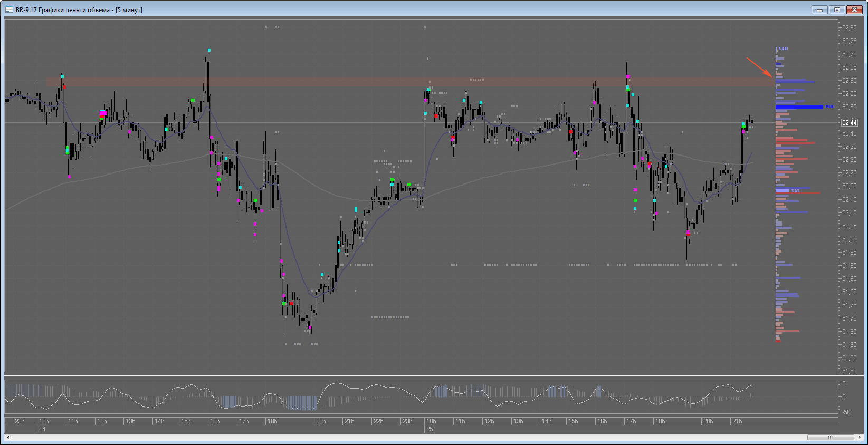The image size is (868, 445).
Task: Click the chart window icon in title bar
Action: (9, 9)
